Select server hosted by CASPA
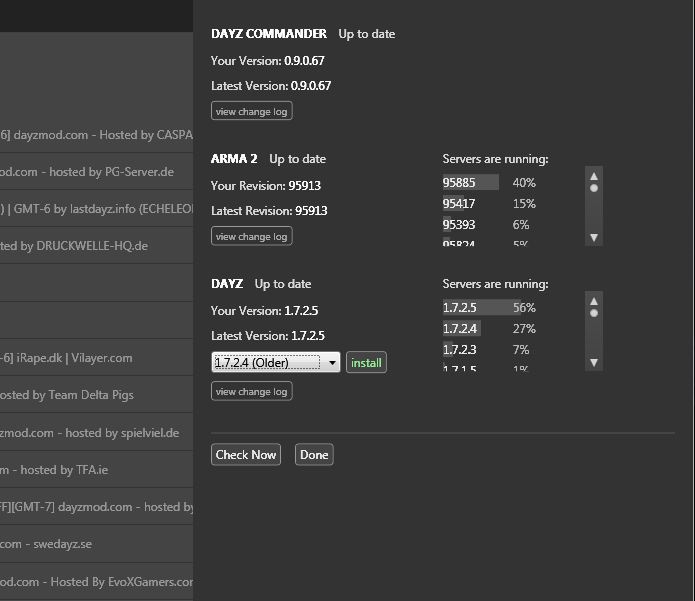Screen dimensions: 695x601 [96, 135]
